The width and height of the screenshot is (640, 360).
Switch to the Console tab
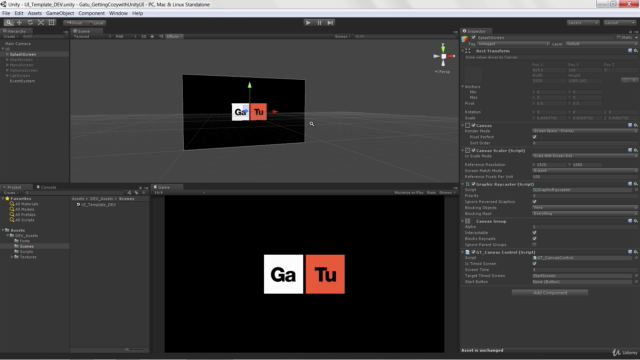[x=47, y=187]
